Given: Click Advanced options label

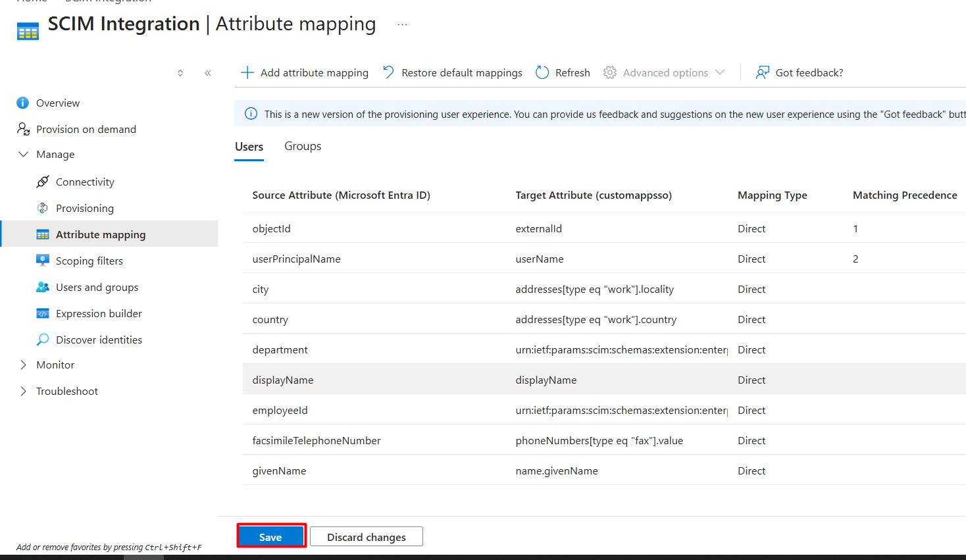Looking at the screenshot, I should tap(666, 72).
